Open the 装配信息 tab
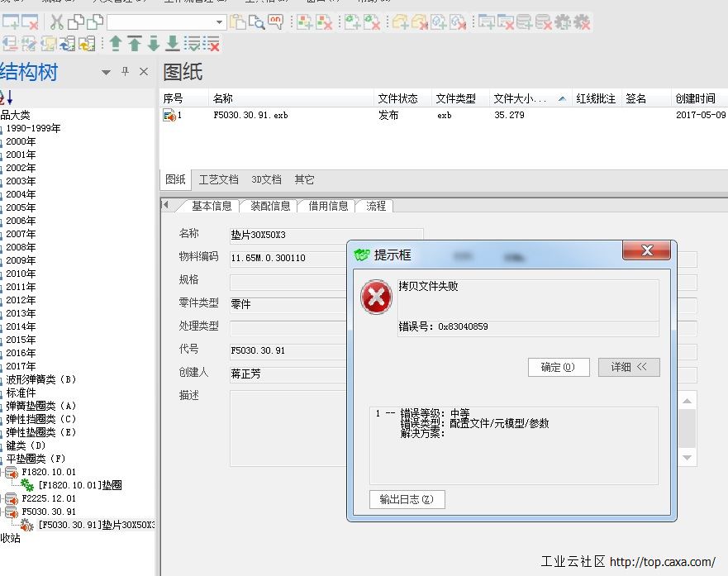The width and height of the screenshot is (728, 576). pos(270,206)
